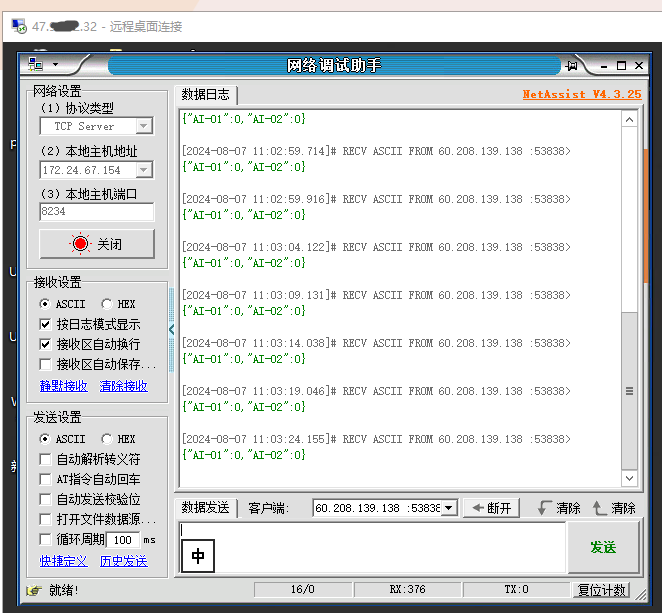Enable 循环周期 checkbox

pos(45,539)
